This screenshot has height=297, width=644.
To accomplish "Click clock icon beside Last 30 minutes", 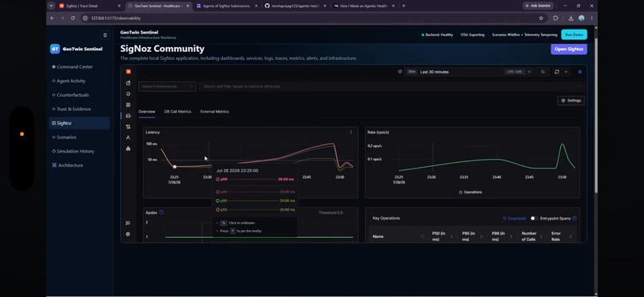I will point(400,72).
